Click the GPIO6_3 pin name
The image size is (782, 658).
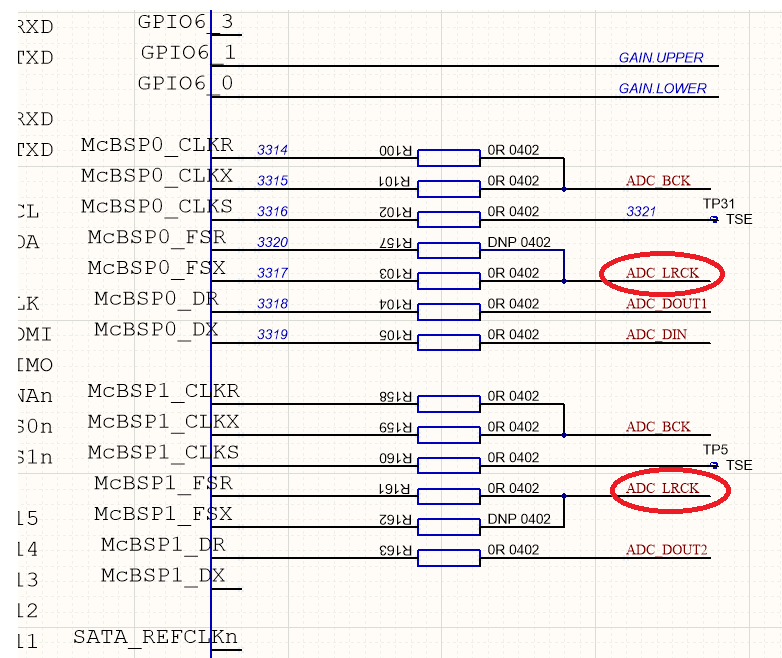pyautogui.click(x=186, y=22)
